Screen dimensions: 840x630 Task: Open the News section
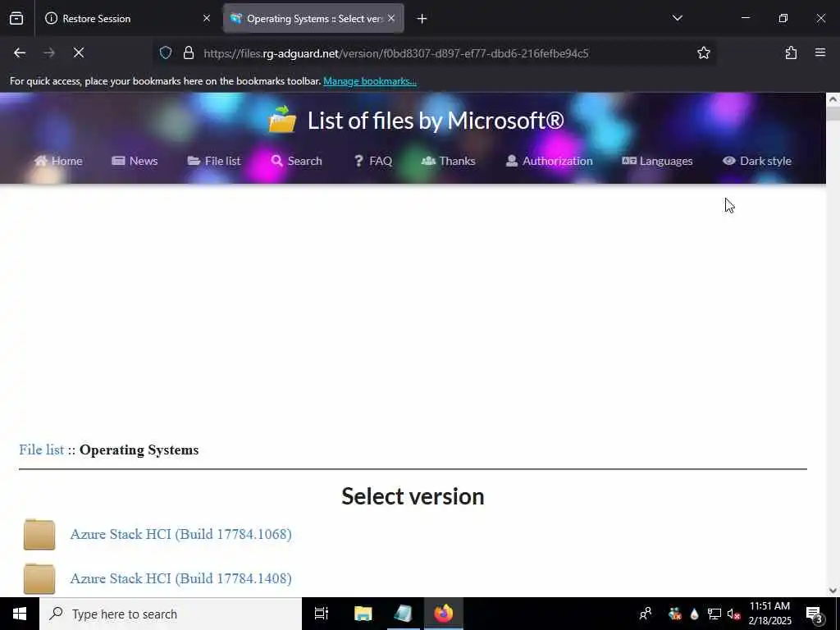point(135,161)
